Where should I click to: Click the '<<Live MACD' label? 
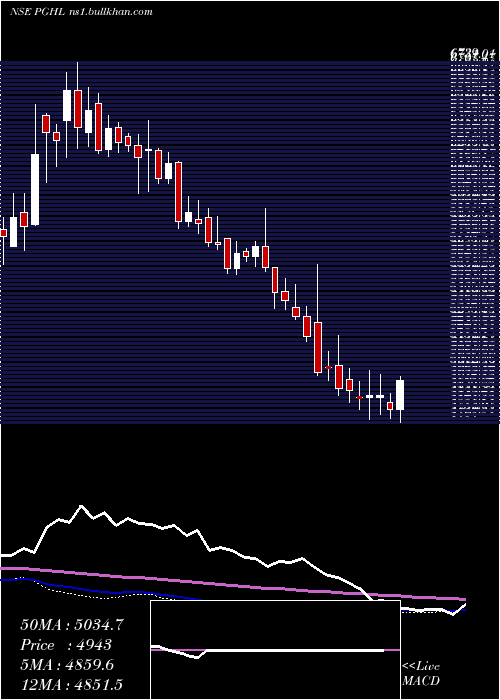(x=421, y=673)
